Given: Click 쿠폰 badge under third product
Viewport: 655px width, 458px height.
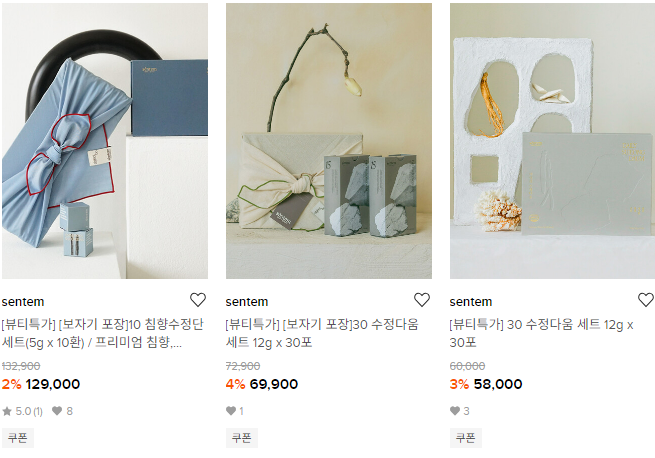Looking at the screenshot, I should click(466, 438).
